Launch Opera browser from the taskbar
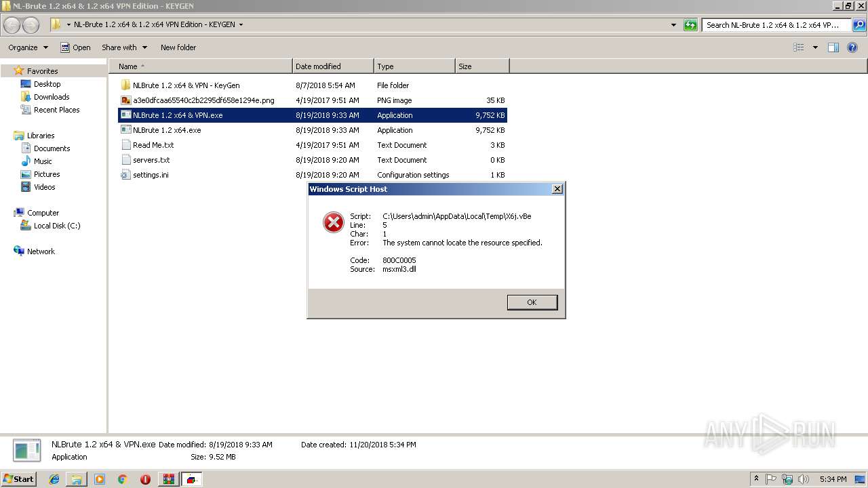The width and height of the screenshot is (868, 488). (145, 479)
